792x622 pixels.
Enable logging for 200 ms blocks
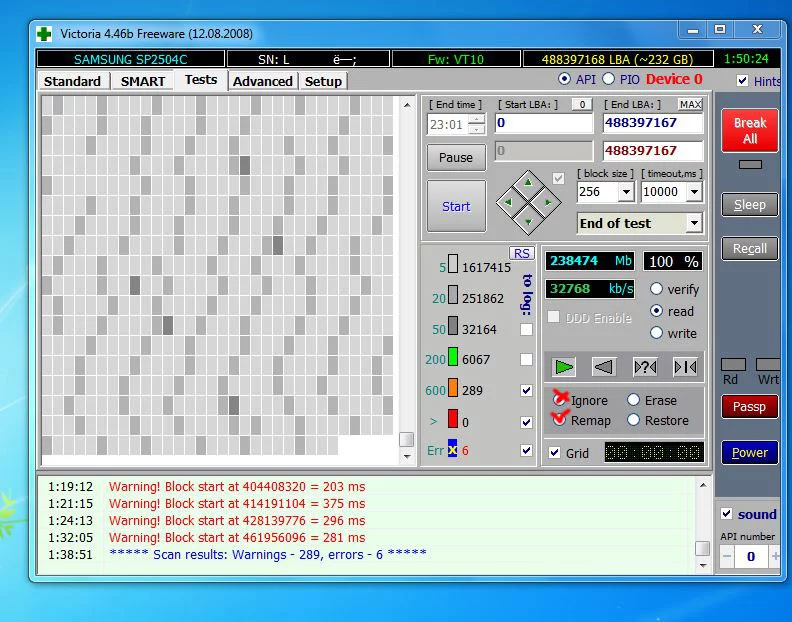[526, 359]
